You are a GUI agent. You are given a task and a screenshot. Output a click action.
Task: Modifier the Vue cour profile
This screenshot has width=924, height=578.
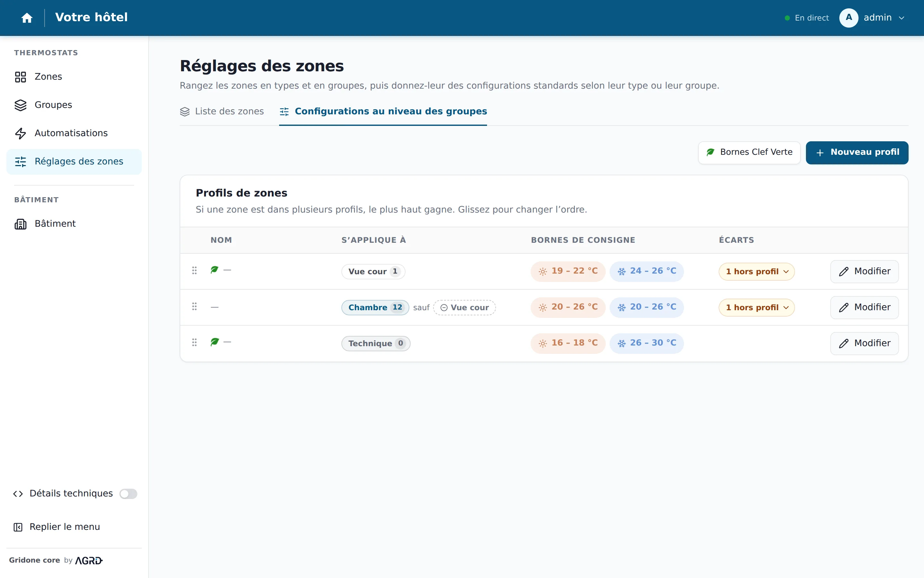click(864, 271)
